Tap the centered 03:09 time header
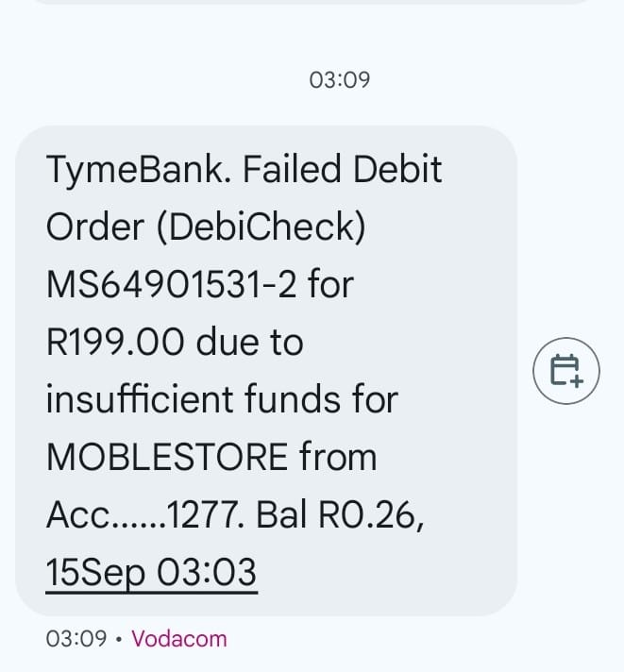624x672 pixels. [339, 80]
